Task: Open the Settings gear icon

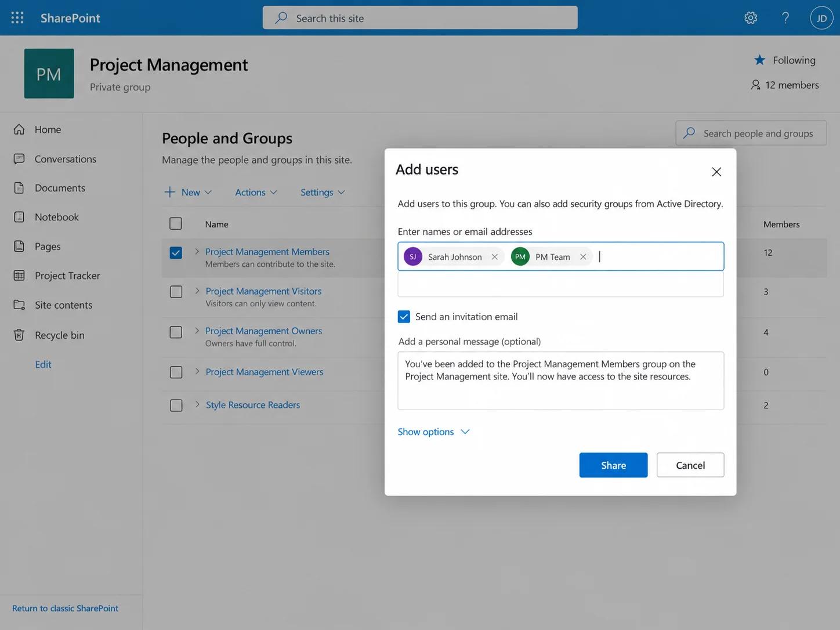Action: [751, 17]
